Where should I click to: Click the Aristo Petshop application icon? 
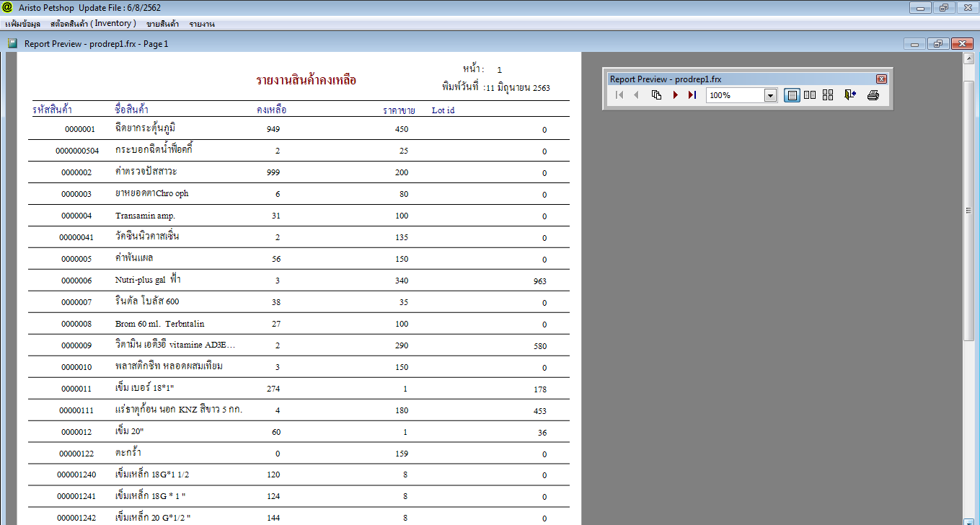(8, 7)
